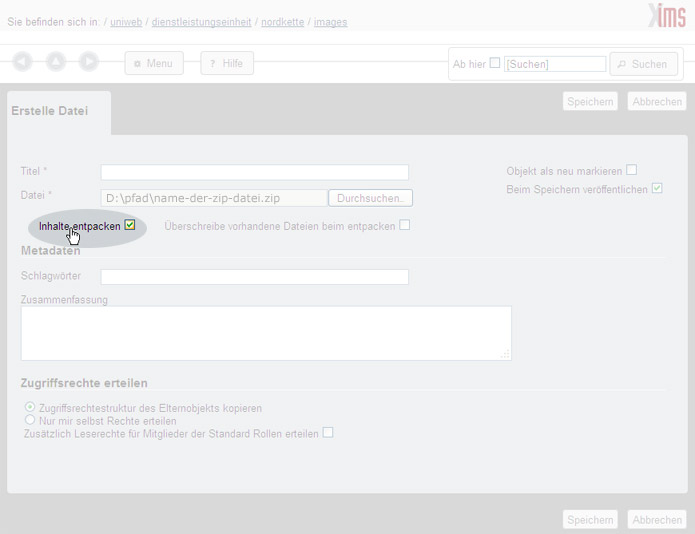Click the Suchen search button

[644, 64]
